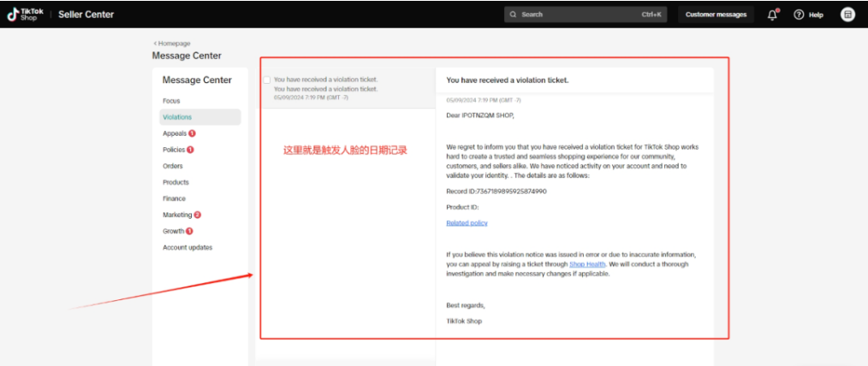This screenshot has width=868, height=366.
Task: Click the search magnifier icon
Action: [x=513, y=15]
